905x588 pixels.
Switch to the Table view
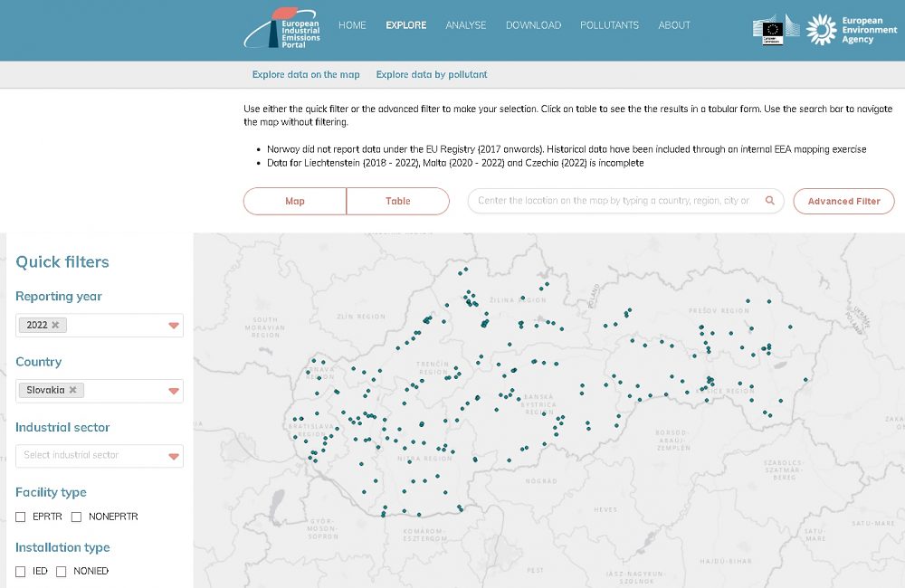[x=398, y=201]
